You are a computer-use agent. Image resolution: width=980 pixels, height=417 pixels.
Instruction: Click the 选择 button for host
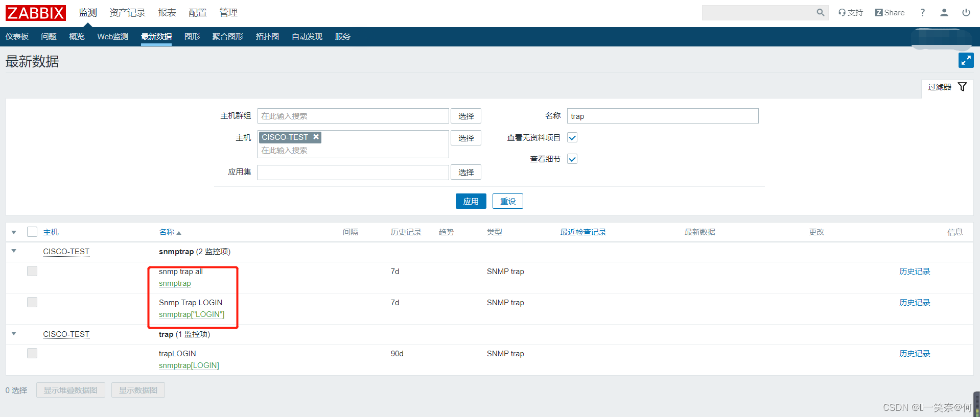coord(466,138)
